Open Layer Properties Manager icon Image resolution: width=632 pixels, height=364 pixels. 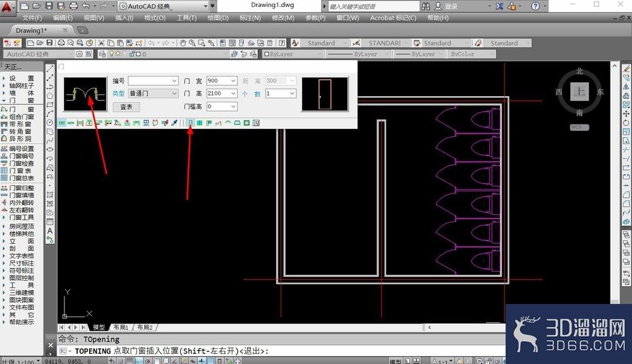click(x=103, y=54)
